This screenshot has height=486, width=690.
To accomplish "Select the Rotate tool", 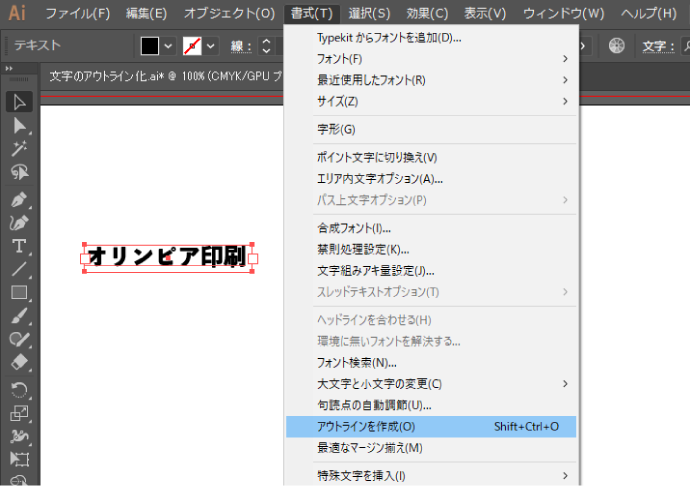I will click(x=19, y=390).
